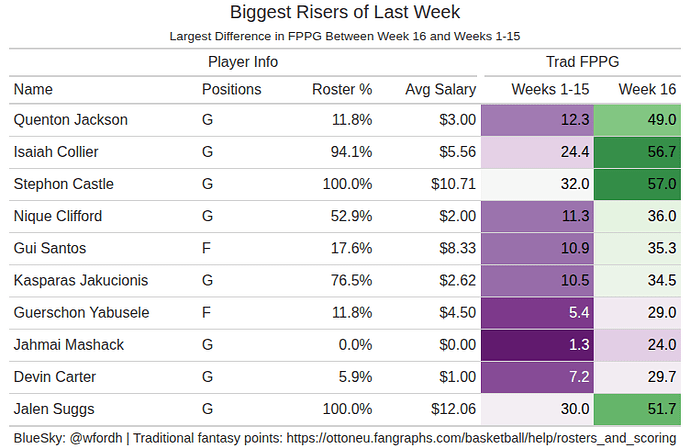Select the Stephon Castle row name

[x=64, y=184]
